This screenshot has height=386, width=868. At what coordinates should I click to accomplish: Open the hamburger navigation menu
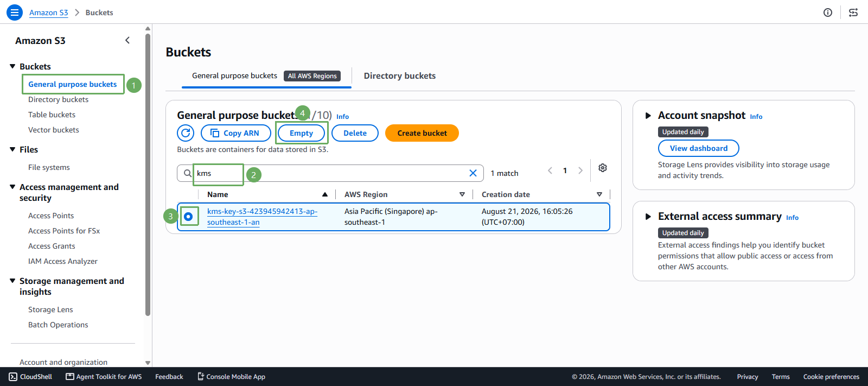click(x=15, y=12)
